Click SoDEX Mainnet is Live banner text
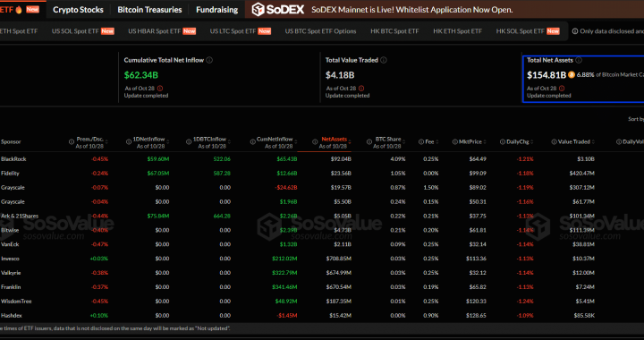644x340 pixels. pos(412,10)
